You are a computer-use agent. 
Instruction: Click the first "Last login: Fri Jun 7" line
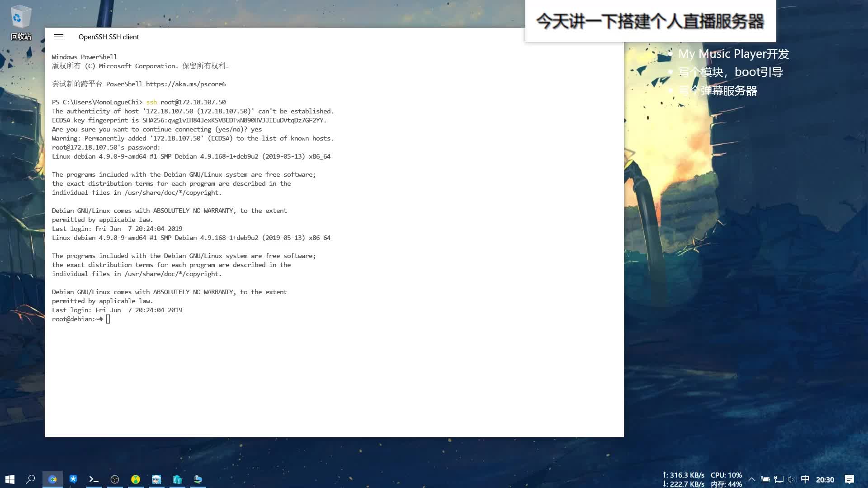(x=117, y=229)
